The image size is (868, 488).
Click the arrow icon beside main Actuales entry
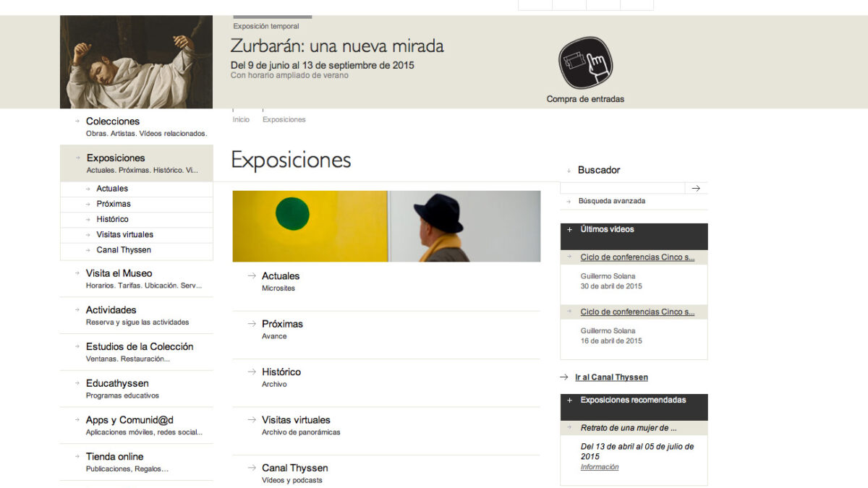(x=252, y=275)
